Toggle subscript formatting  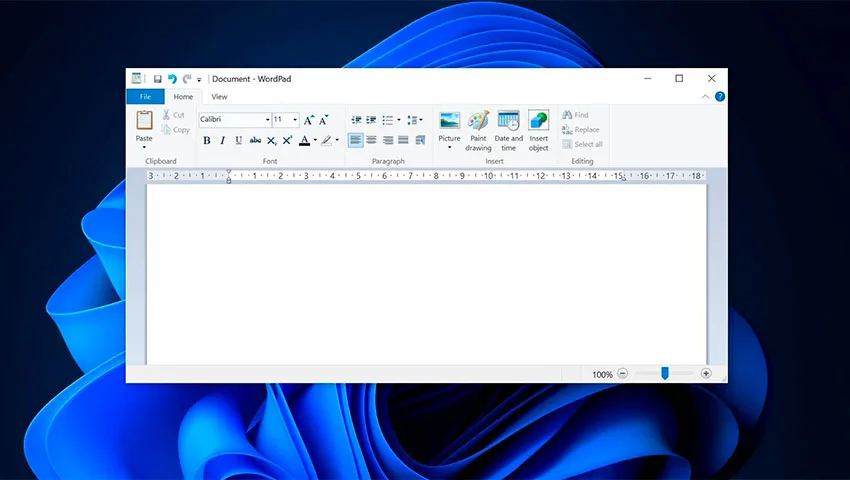pos(272,141)
